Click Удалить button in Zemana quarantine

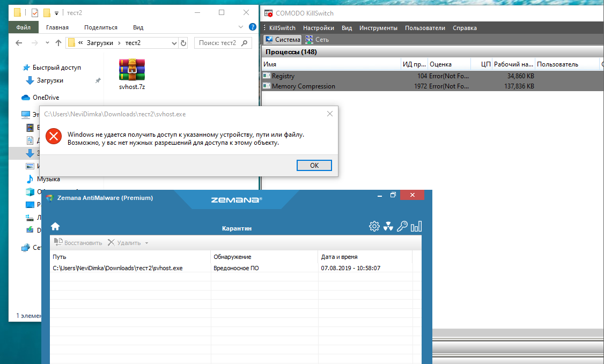click(124, 243)
